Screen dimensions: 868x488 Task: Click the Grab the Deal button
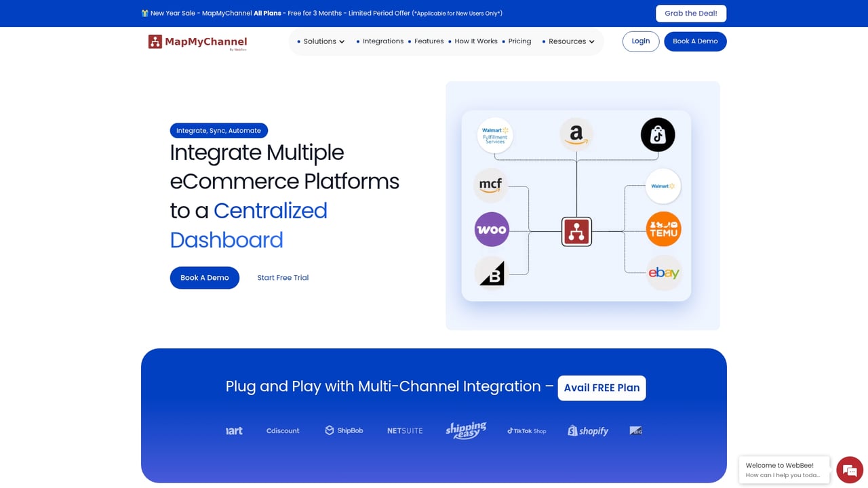pyautogui.click(x=691, y=13)
